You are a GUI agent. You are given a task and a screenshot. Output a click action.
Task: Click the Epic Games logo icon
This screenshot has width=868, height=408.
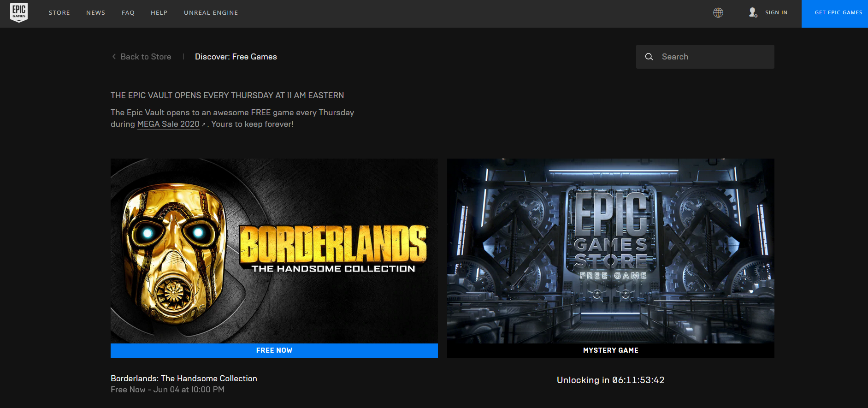point(19,12)
